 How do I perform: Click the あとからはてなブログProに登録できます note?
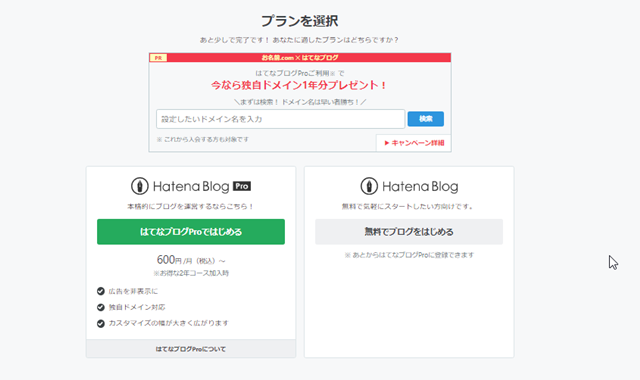coord(409,255)
